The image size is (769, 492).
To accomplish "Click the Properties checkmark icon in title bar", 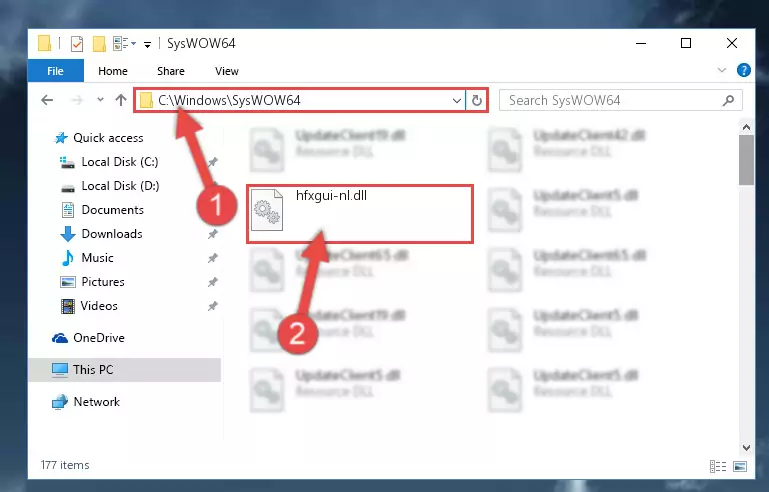I will 77,44.
